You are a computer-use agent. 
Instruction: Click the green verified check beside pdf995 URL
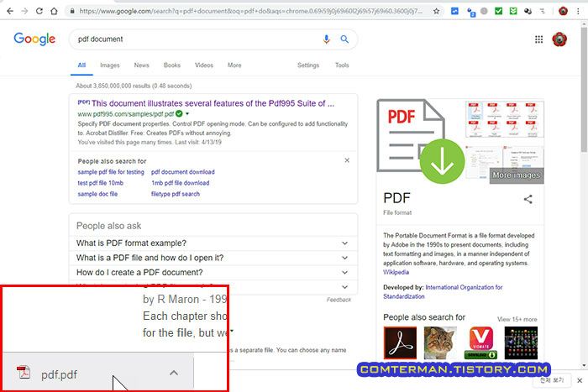(179, 113)
